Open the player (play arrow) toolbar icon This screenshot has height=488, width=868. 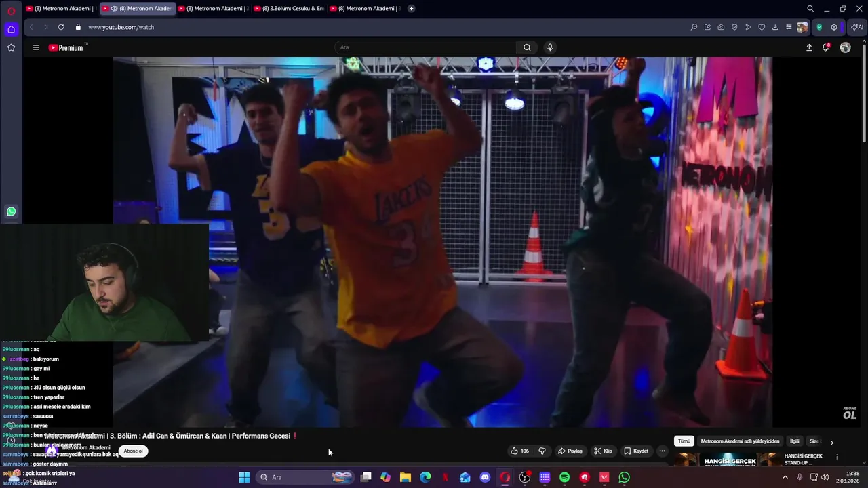pos(748,27)
